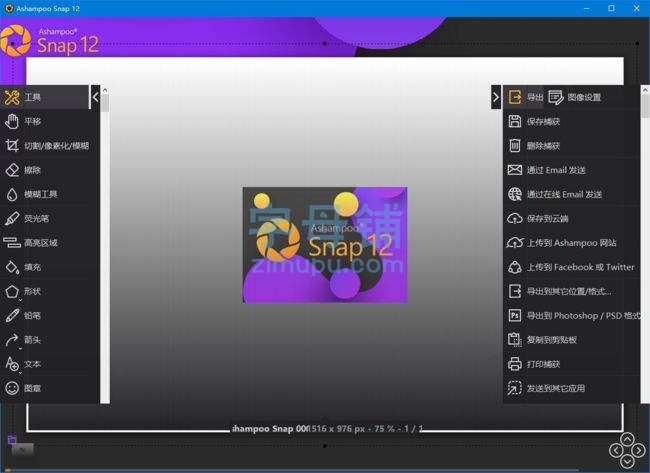
Task: Choose 通过在线 Email 发送 globe option
Action: (572, 194)
